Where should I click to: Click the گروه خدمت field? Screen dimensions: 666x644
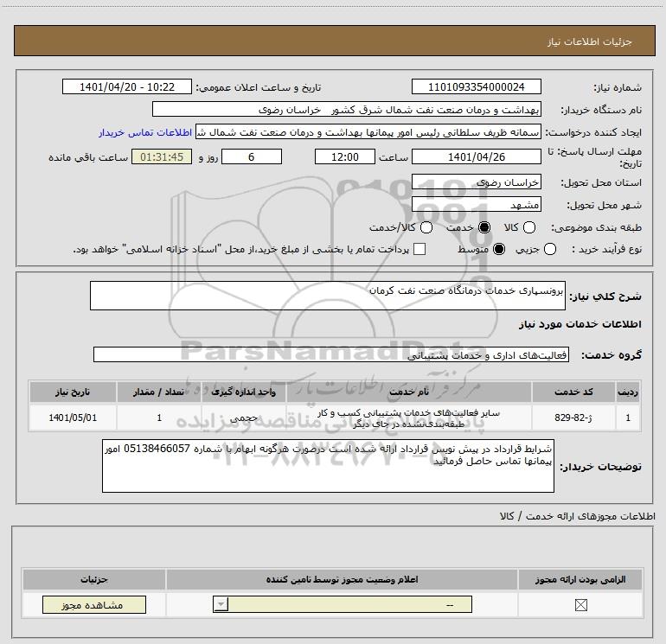pyautogui.click(x=331, y=354)
